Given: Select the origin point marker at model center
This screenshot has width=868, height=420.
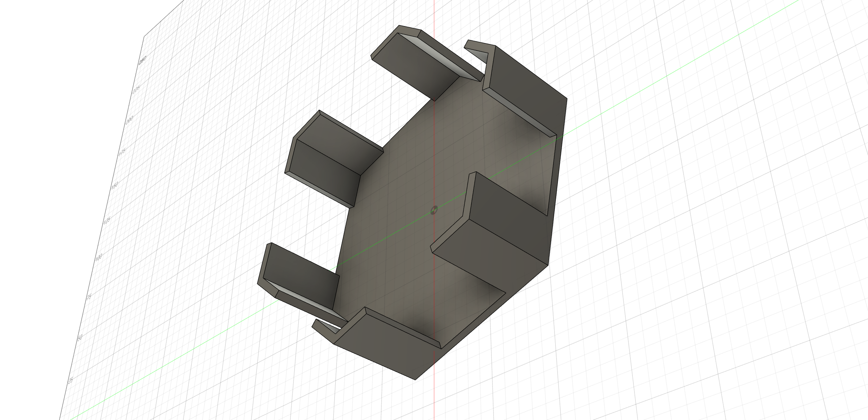Looking at the screenshot, I should coord(434,210).
